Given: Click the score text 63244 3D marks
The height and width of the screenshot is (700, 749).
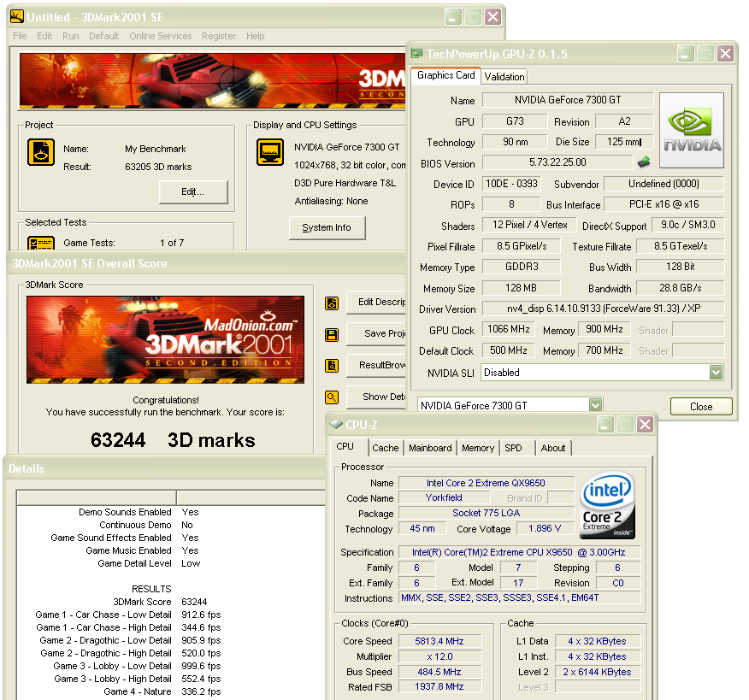Looking at the screenshot, I should coord(173,440).
